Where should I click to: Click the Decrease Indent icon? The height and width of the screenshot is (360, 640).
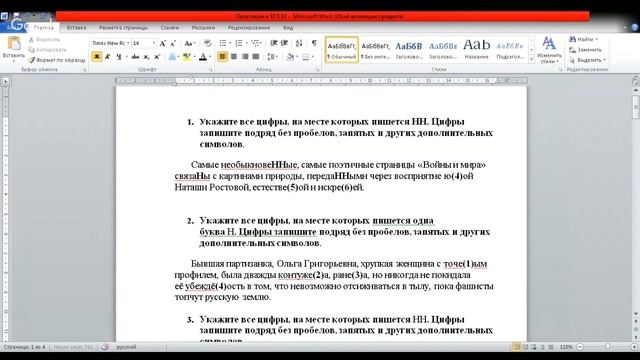coord(274,43)
